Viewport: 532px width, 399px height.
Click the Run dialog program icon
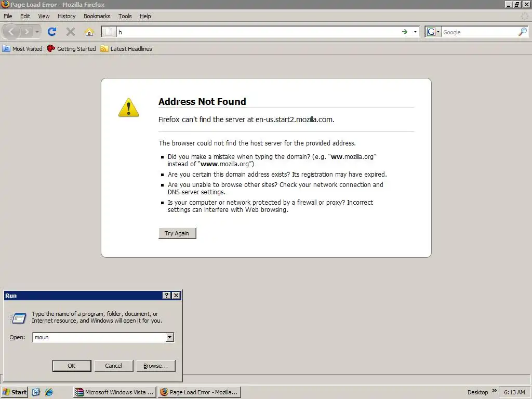pyautogui.click(x=18, y=318)
